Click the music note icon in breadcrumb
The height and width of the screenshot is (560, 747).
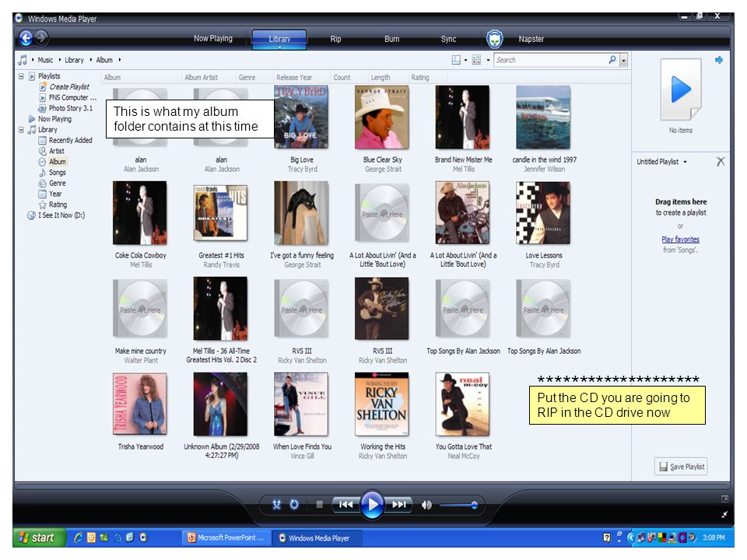pos(23,60)
